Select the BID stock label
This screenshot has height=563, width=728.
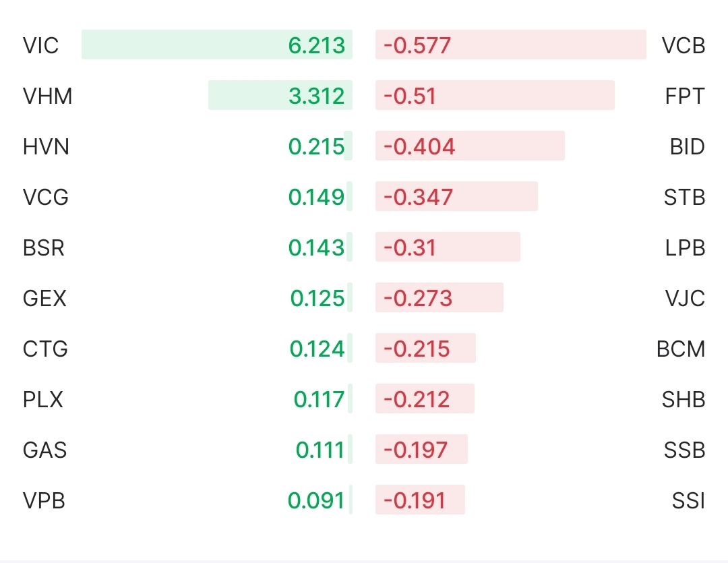click(687, 147)
